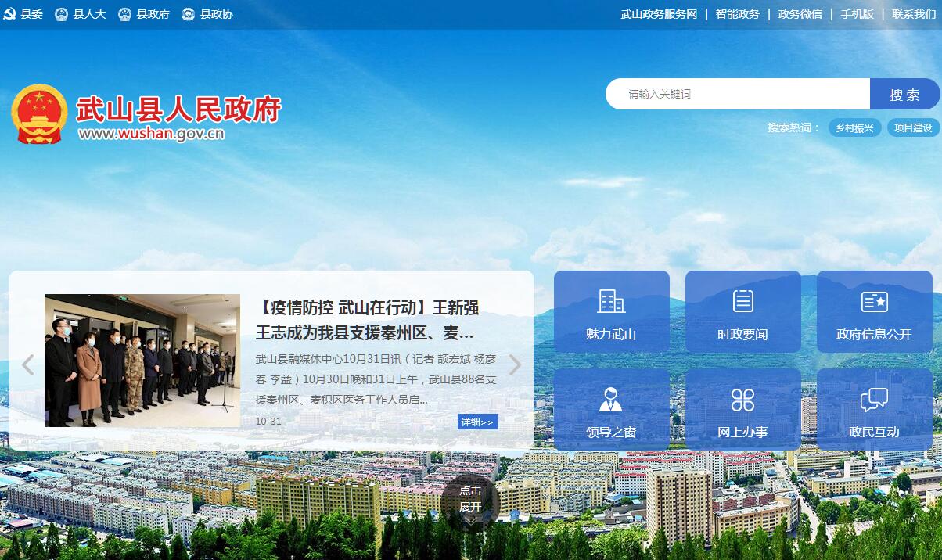Click the 详细>> read more button
This screenshot has width=942, height=560.
(x=477, y=422)
